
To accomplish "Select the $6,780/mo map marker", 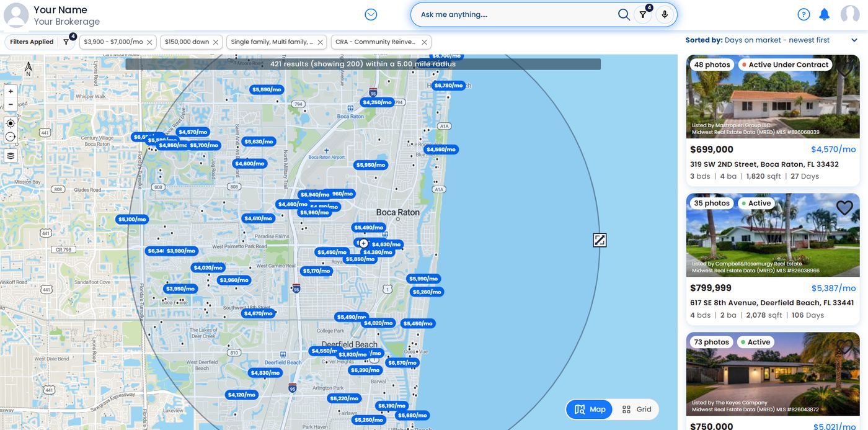I will coord(448,86).
